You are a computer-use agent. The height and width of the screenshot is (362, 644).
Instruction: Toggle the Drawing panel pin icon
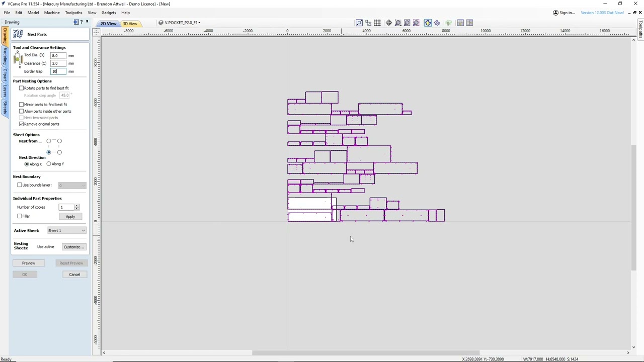[87, 22]
